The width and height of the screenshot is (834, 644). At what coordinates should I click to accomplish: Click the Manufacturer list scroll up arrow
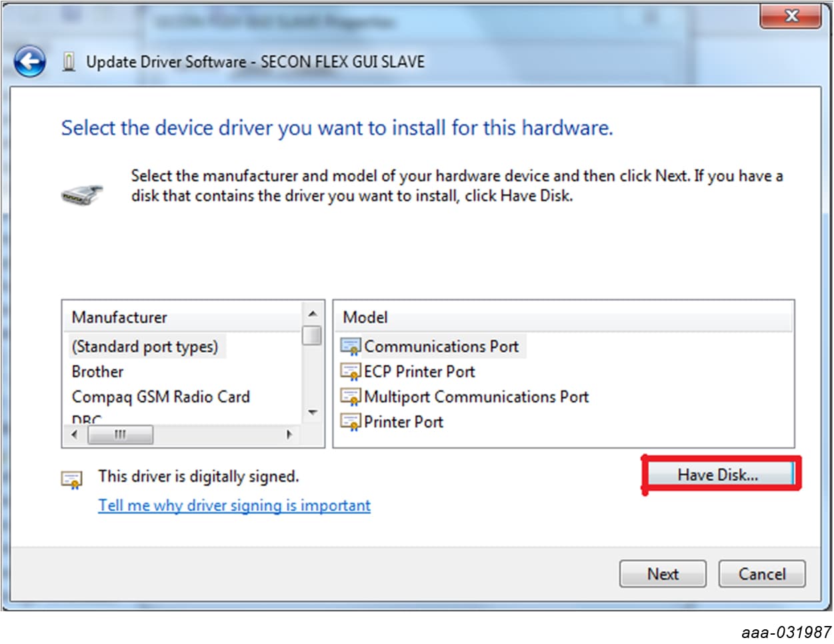312,314
